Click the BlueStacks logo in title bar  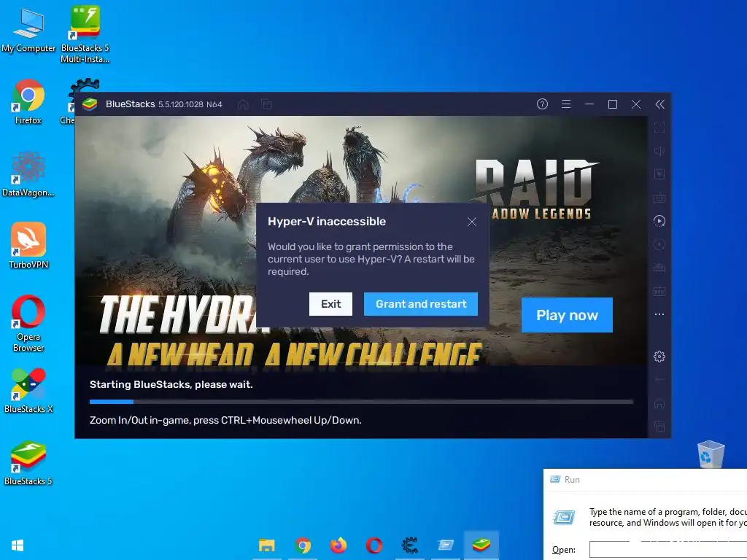[90, 104]
